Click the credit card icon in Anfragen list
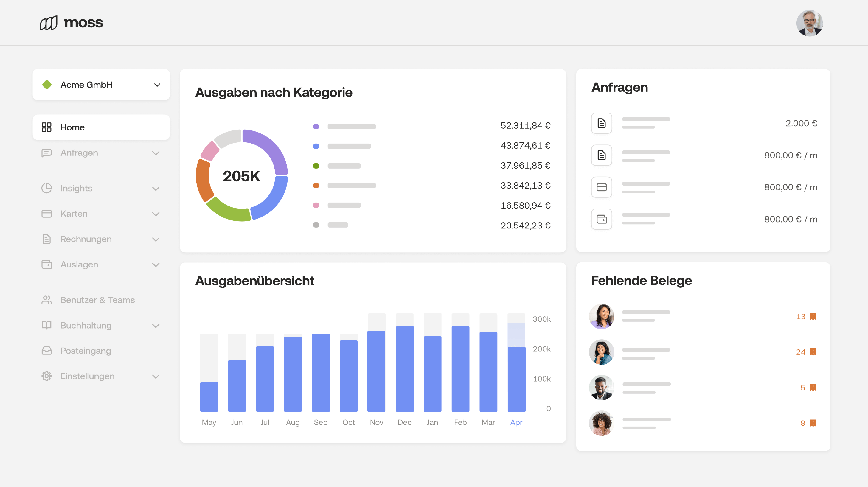This screenshot has width=868, height=487. coord(602,187)
